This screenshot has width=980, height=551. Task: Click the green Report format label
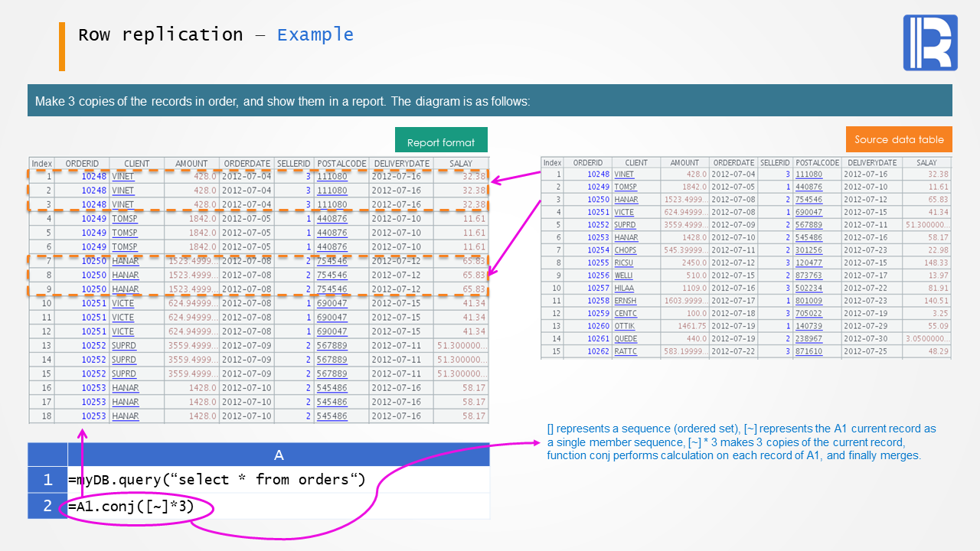tap(441, 142)
